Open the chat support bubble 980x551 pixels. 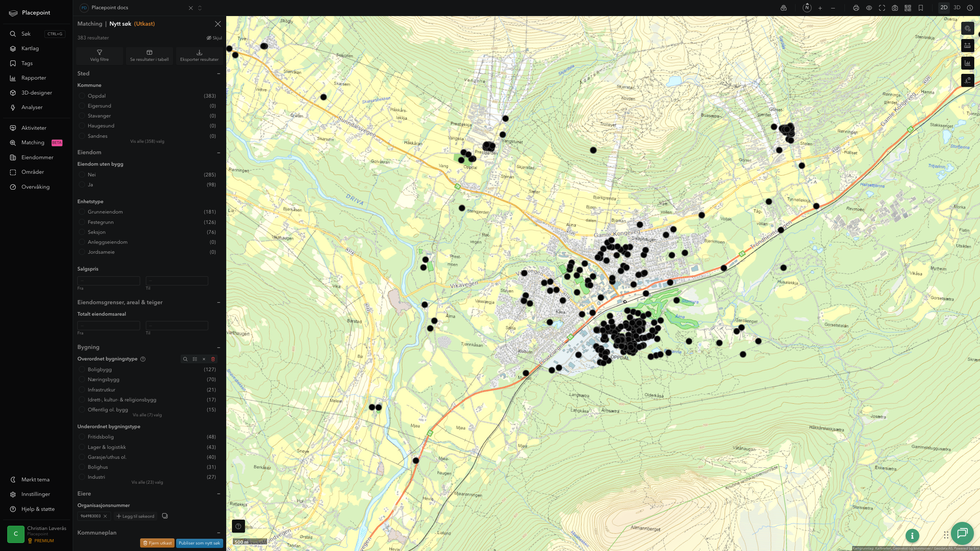coord(962,533)
